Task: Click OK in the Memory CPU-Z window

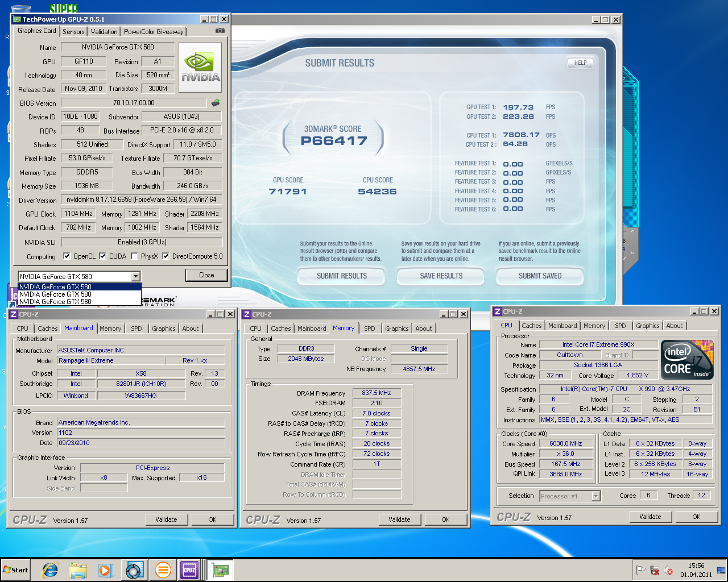Action: click(x=445, y=519)
